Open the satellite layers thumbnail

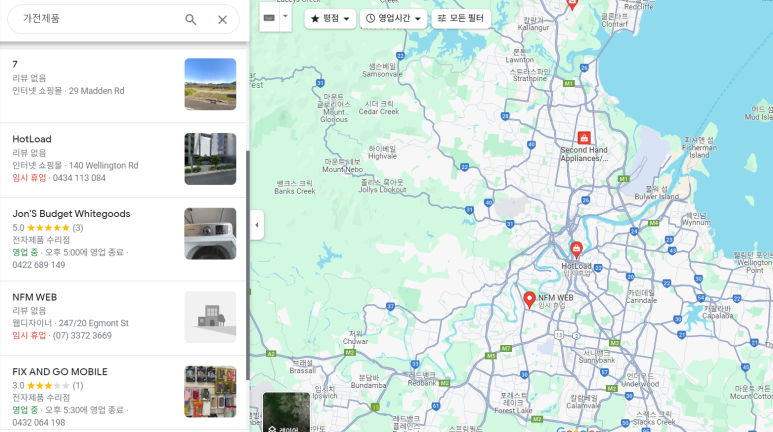click(x=286, y=412)
